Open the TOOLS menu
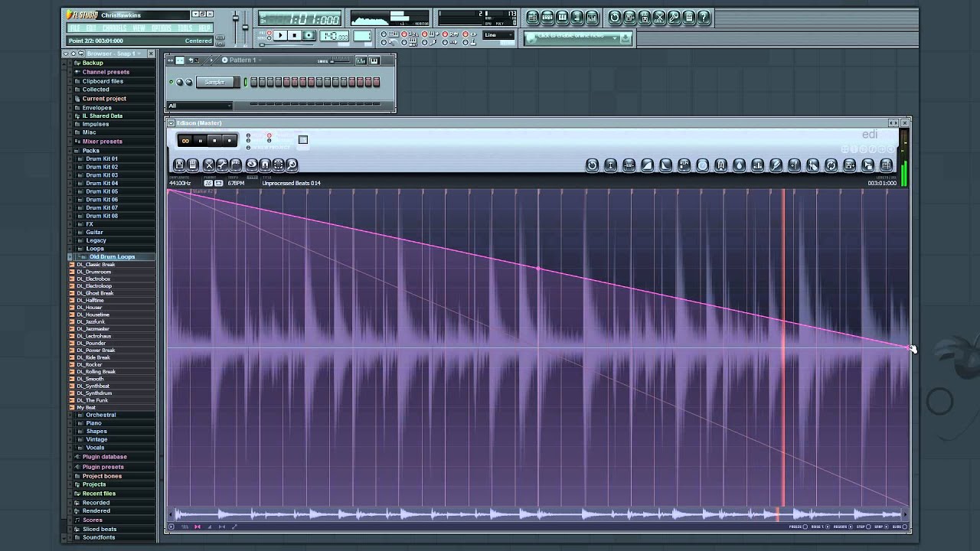 (x=185, y=28)
